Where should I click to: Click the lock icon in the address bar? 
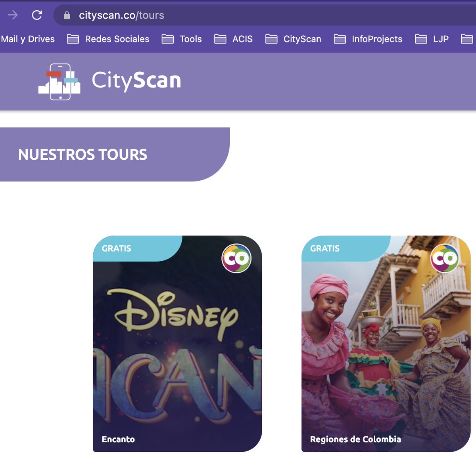[x=67, y=15]
